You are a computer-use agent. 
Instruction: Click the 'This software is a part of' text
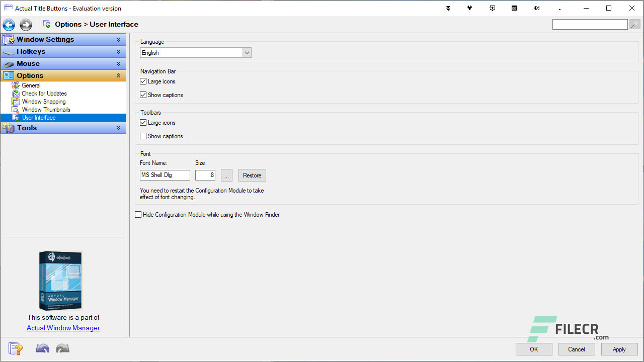pyautogui.click(x=63, y=317)
